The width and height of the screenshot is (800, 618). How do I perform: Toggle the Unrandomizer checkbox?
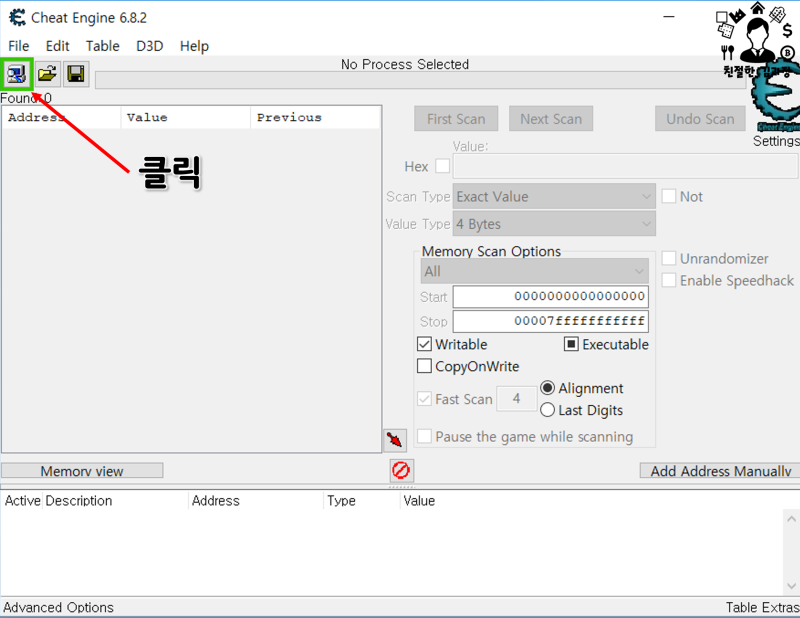pos(668,258)
